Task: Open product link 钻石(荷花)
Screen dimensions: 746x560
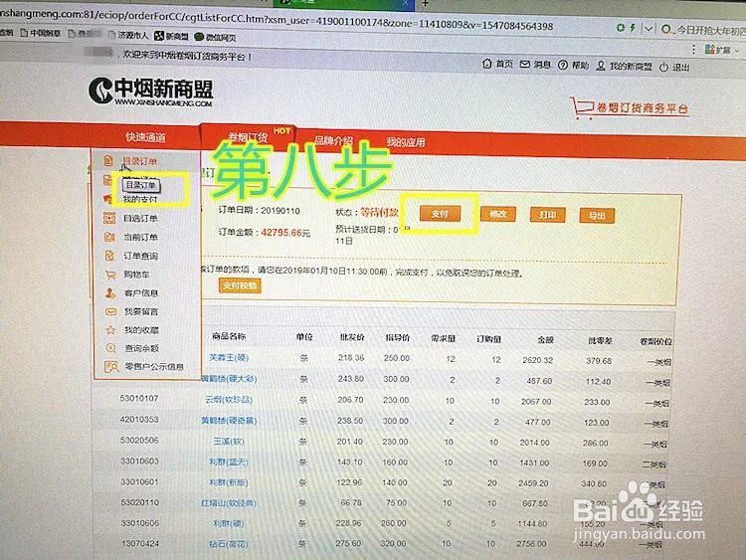Action: tap(229, 544)
